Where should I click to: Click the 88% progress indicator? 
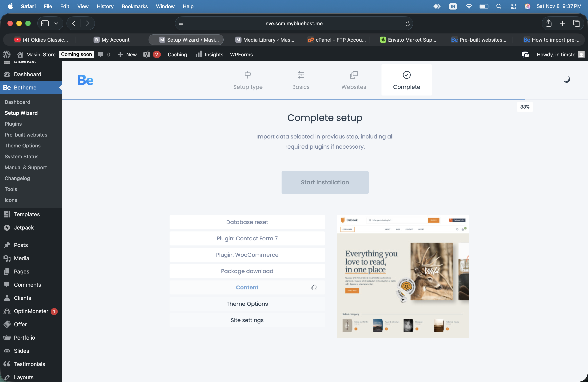tap(524, 107)
